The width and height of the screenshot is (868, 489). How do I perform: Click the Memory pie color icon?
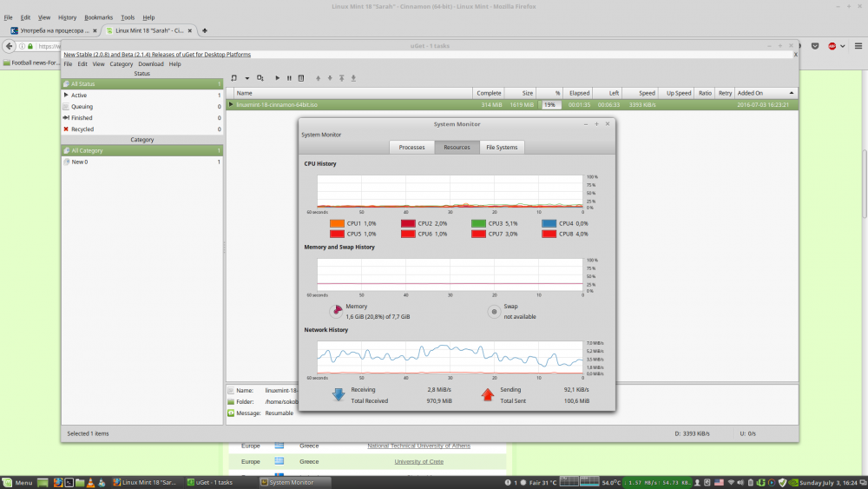(336, 311)
